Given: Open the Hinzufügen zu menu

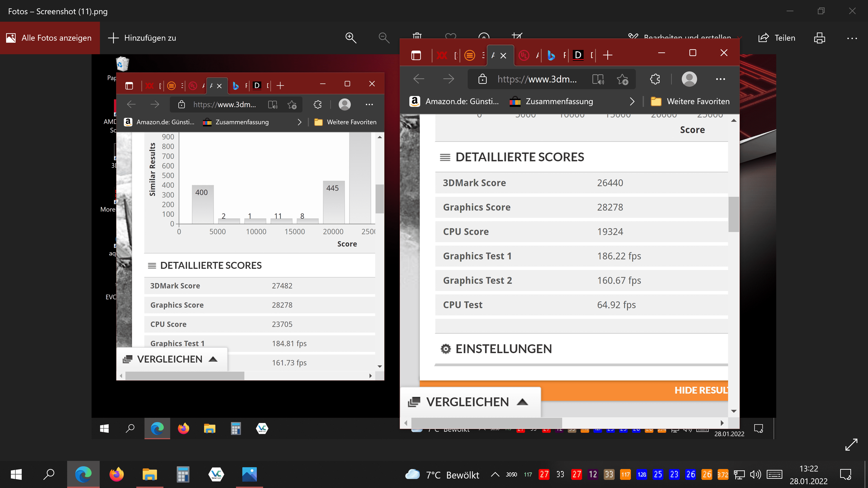Looking at the screenshot, I should point(142,38).
